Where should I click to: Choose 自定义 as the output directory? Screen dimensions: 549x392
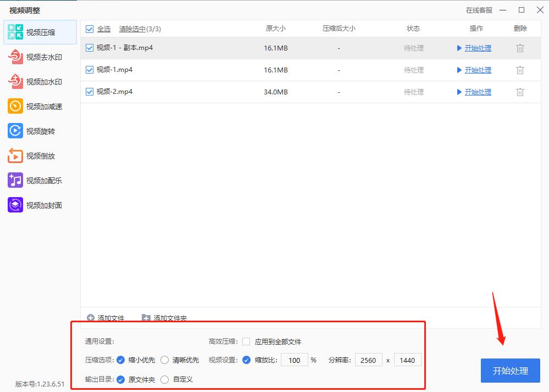pos(164,379)
